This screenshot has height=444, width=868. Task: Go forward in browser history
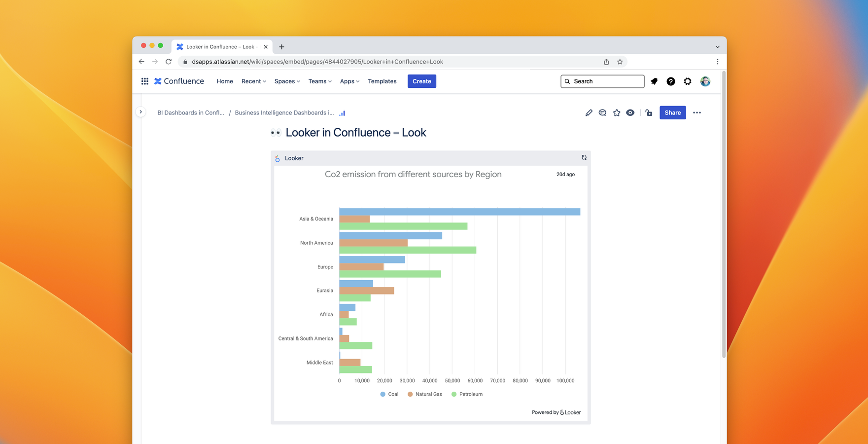tap(155, 62)
